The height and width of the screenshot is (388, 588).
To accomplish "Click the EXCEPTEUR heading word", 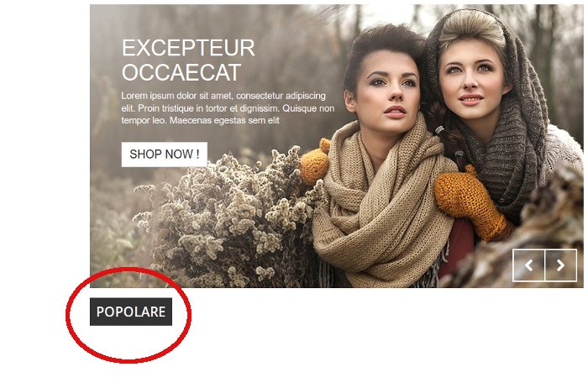I will coord(188,48).
